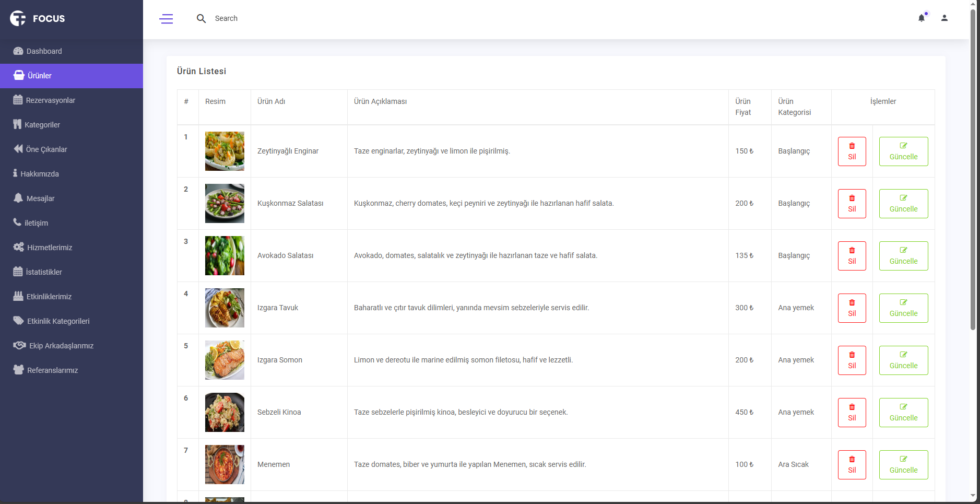
Task: Click the notification bell icon
Action: coord(922,18)
